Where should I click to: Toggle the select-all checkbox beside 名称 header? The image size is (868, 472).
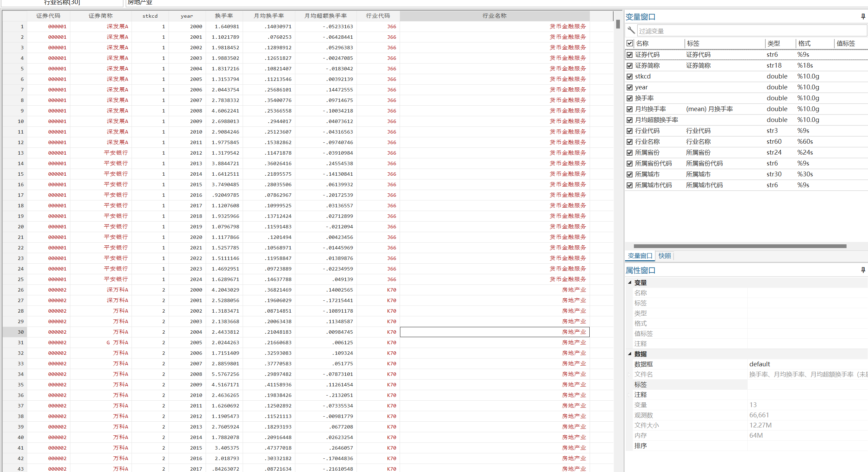coord(630,43)
